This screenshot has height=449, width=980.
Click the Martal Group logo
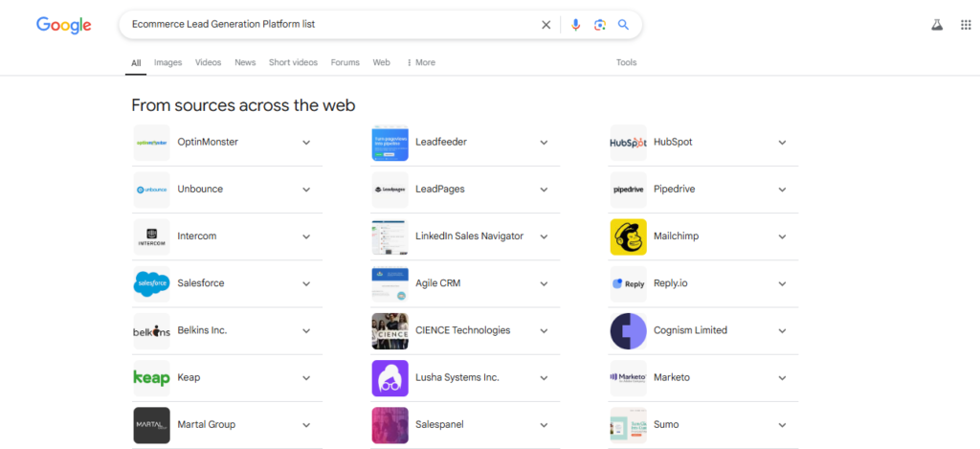pos(151,425)
